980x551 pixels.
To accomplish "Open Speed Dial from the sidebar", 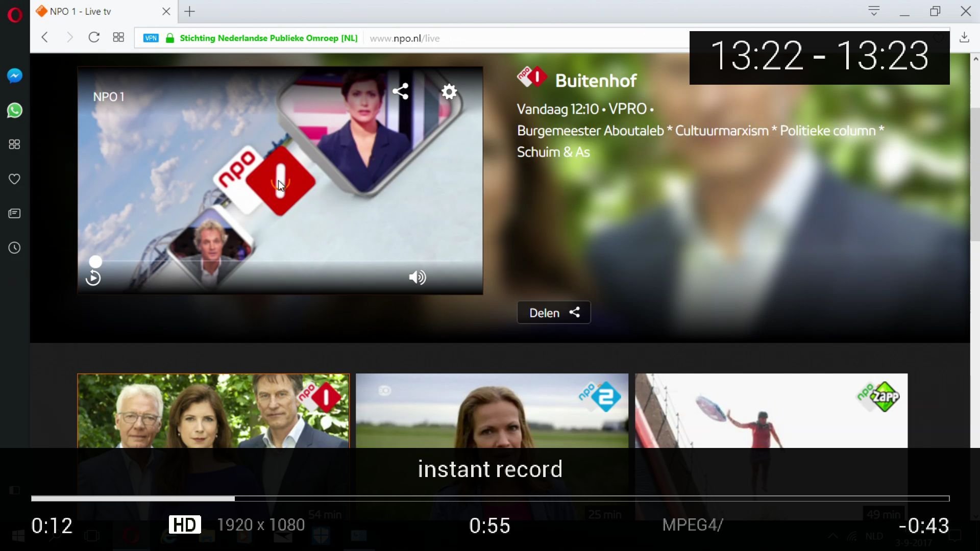I will tap(15, 144).
